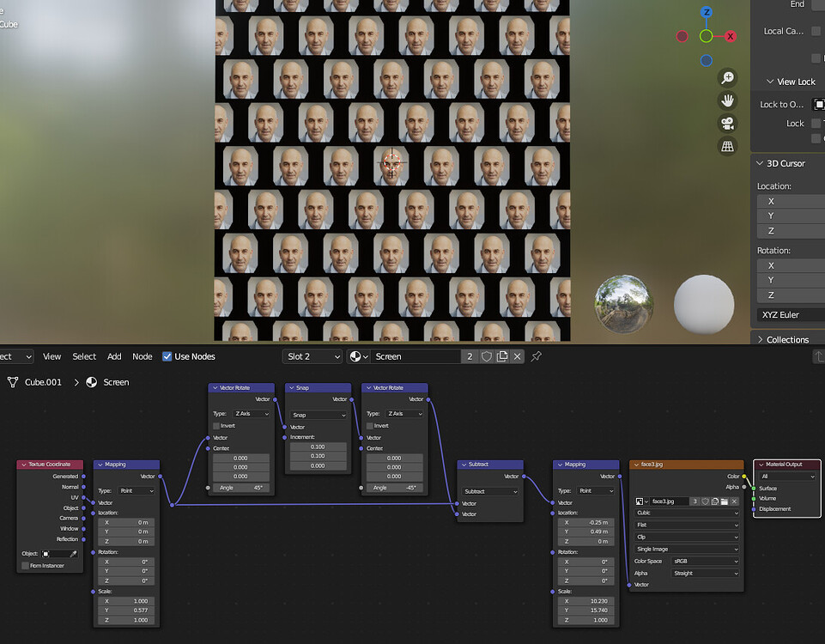Click the eyedropper in Texture Coordinate Object field

[x=73, y=554]
